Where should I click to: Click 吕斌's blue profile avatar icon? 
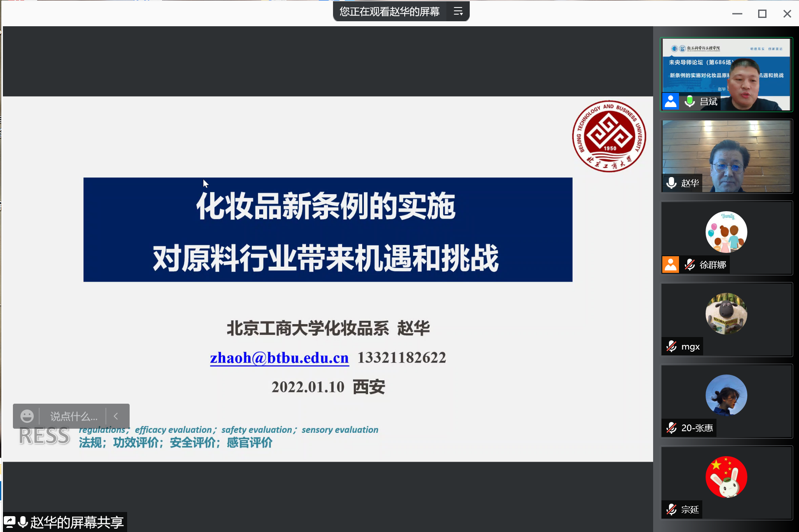coord(671,101)
